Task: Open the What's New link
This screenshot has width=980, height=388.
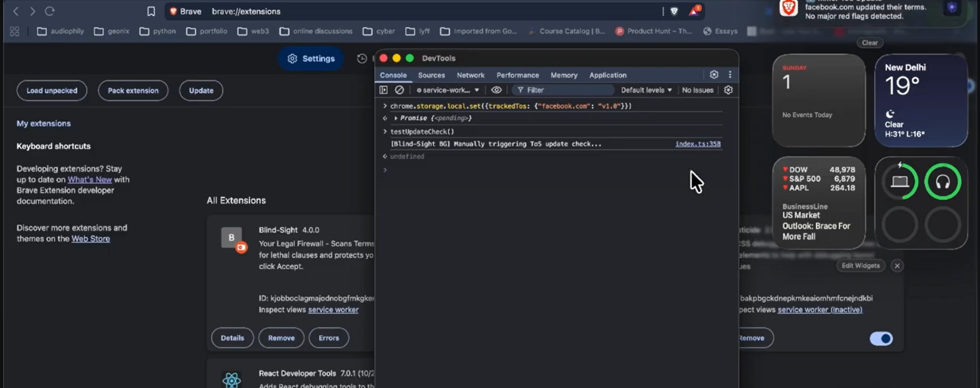Action: (89, 179)
